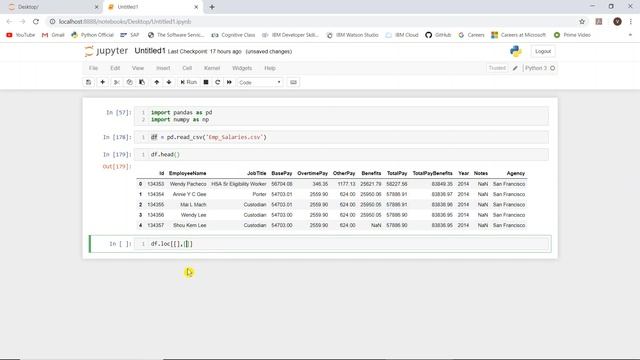This screenshot has height=360, width=640.
Task: Open the Insert menu
Action: [163, 68]
